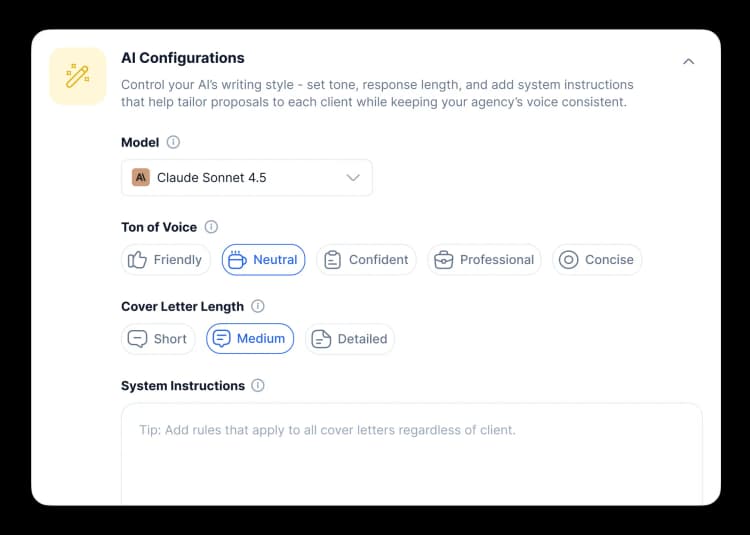750x535 pixels.
Task: Choose the Confident tone of voice
Action: pos(367,260)
